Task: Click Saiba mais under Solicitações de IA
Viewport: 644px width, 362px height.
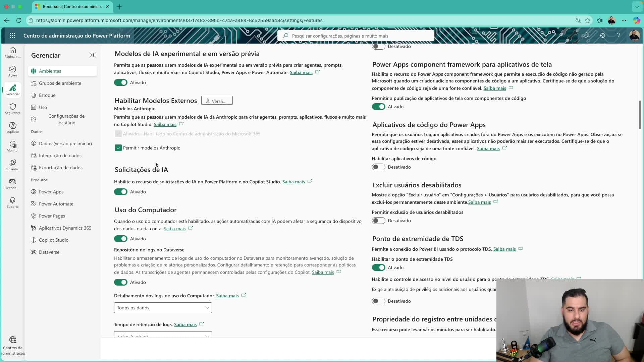Action: pos(293,181)
